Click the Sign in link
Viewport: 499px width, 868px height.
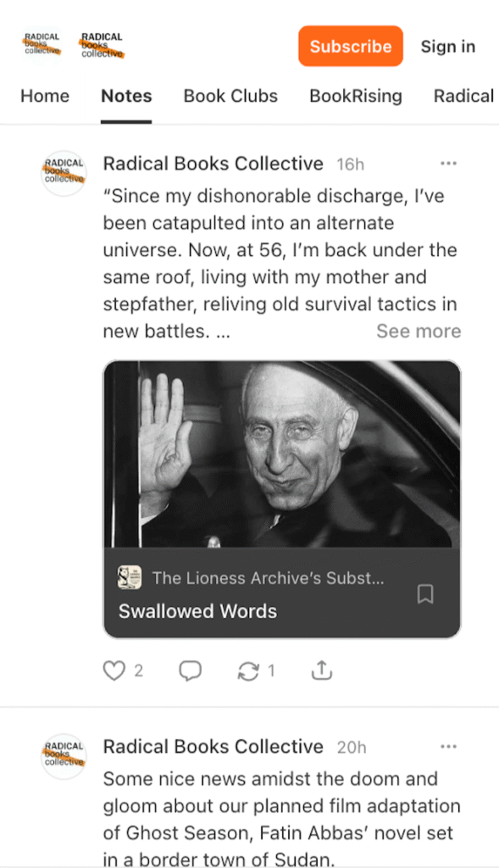(448, 46)
